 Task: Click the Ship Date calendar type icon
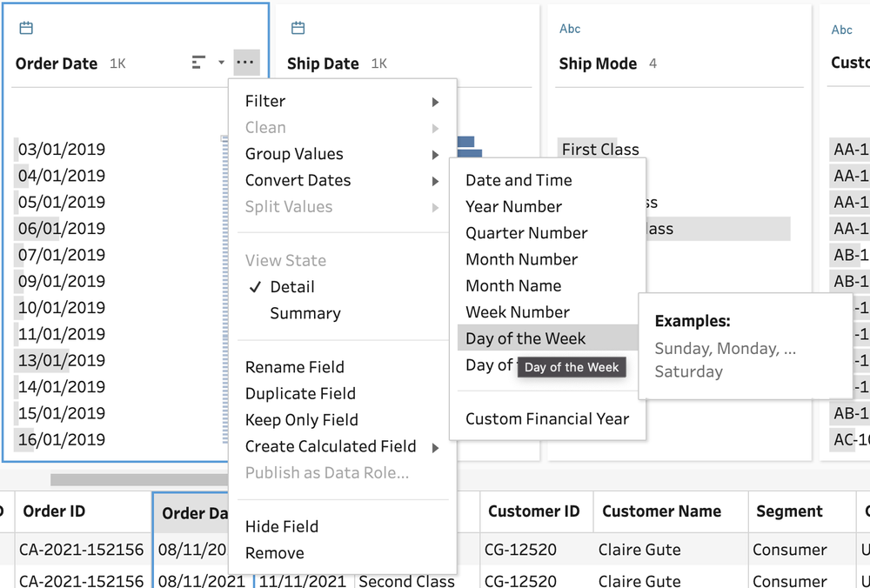coord(298,29)
